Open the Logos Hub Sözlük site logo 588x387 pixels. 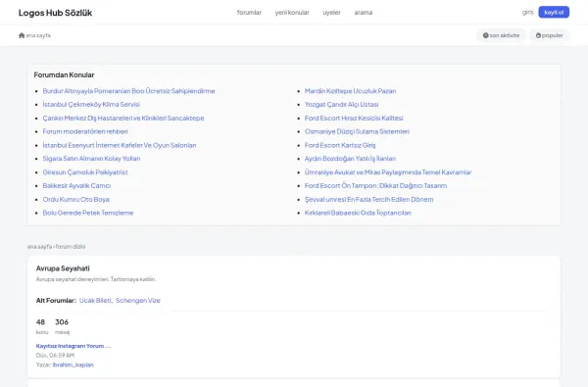[55, 13]
